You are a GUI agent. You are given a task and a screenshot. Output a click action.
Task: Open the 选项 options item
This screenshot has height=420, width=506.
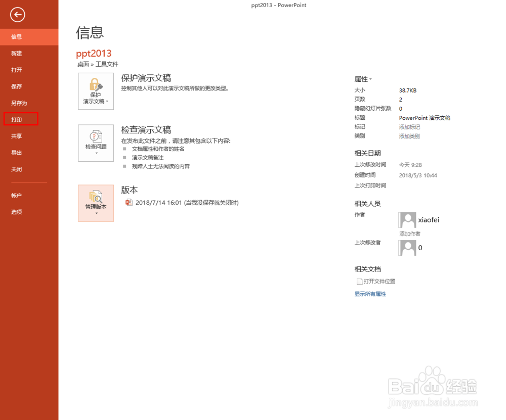[x=29, y=212]
